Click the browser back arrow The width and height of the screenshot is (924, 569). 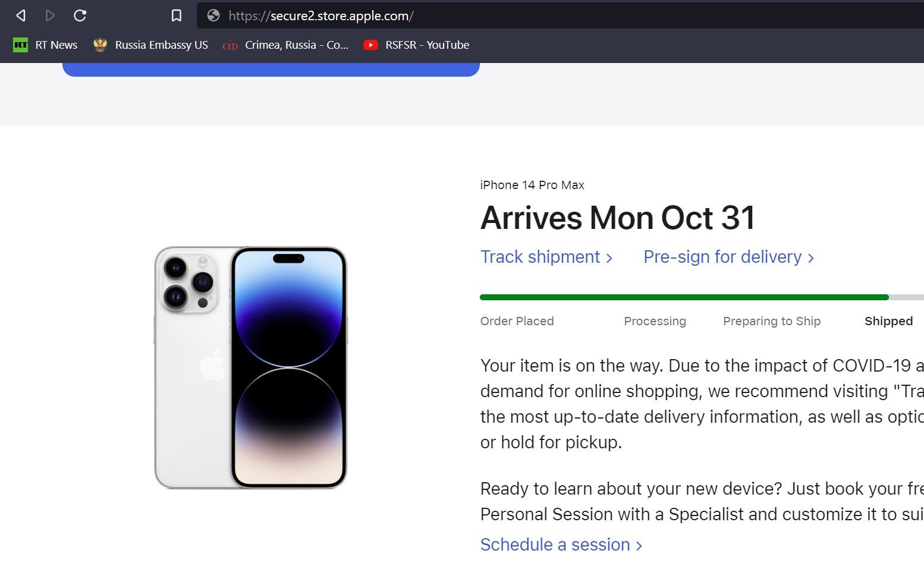pos(21,15)
